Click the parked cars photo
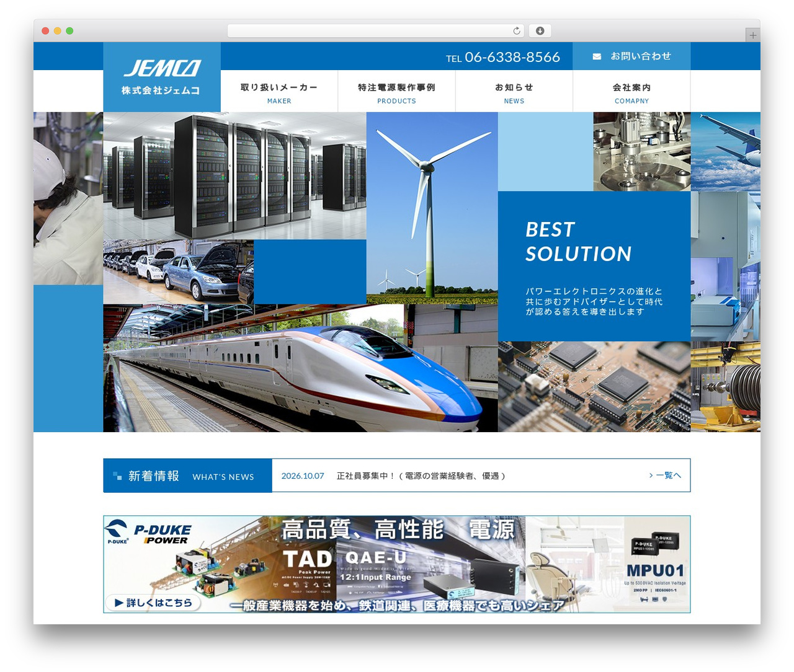 (179, 272)
